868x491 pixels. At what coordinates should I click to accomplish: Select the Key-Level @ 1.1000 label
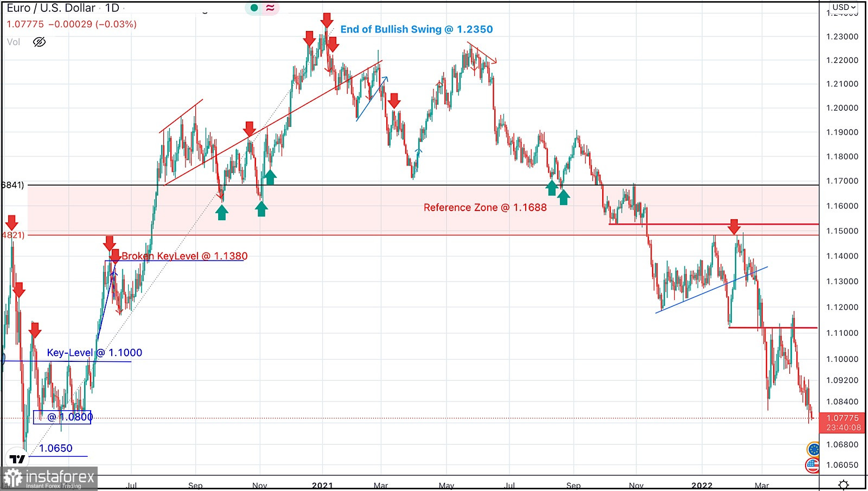[94, 353]
